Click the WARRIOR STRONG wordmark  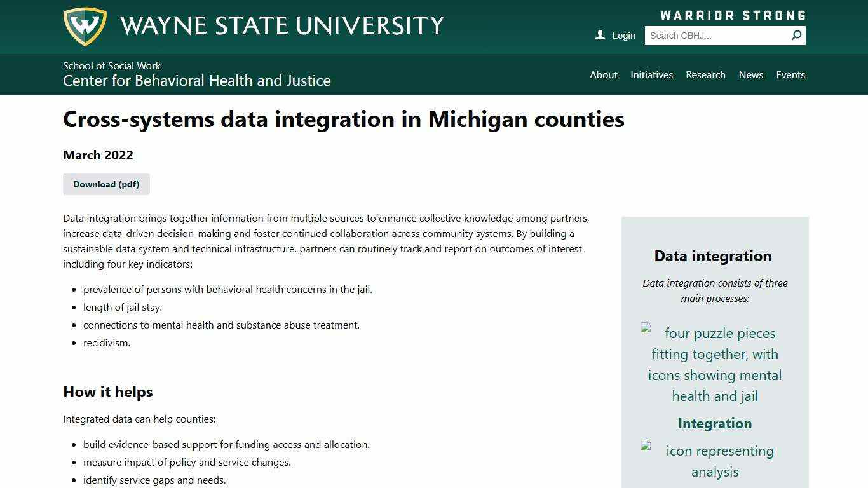coord(733,15)
